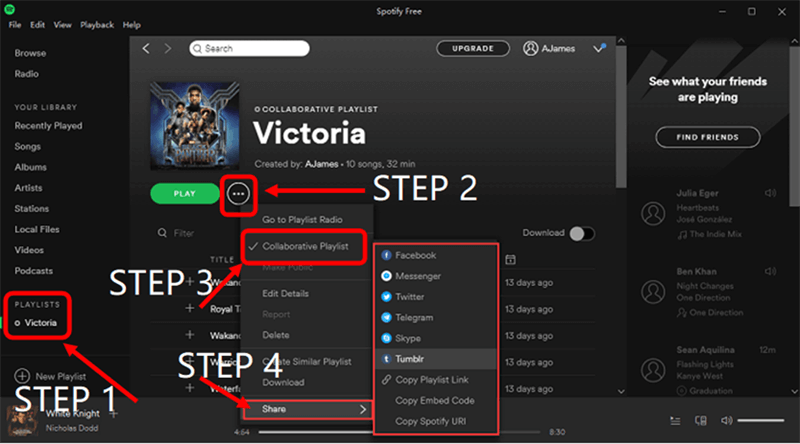Share playlist via Facebook icon
Viewport: 800px width, 444px height.
click(386, 256)
